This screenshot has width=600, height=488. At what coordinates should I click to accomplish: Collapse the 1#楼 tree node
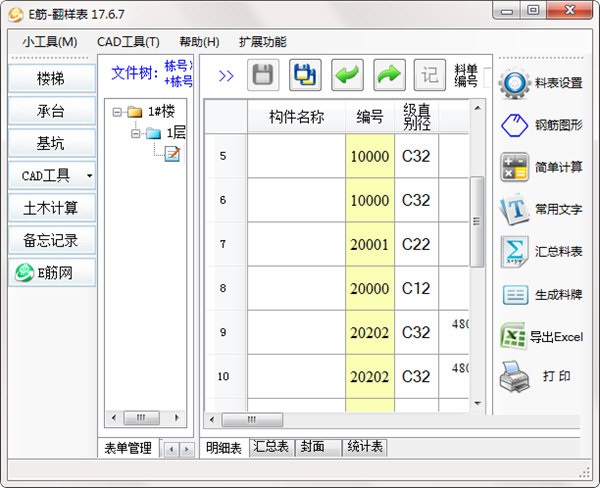[117, 112]
